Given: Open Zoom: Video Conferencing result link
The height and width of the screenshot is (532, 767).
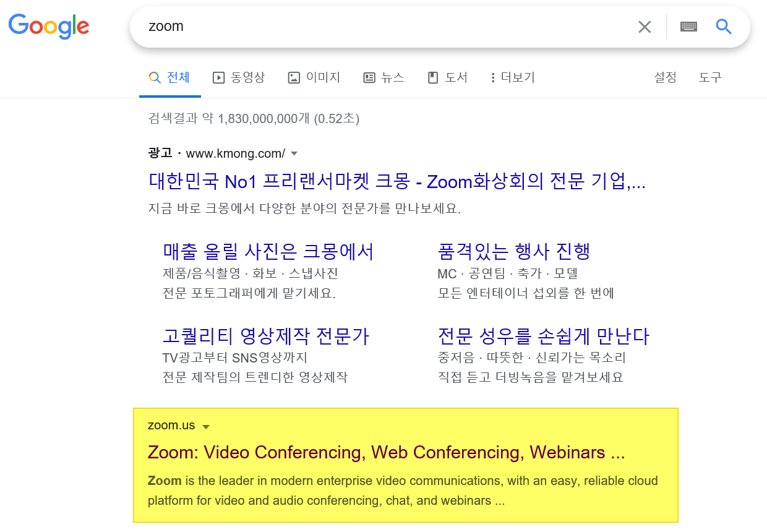Looking at the screenshot, I should [387, 453].
